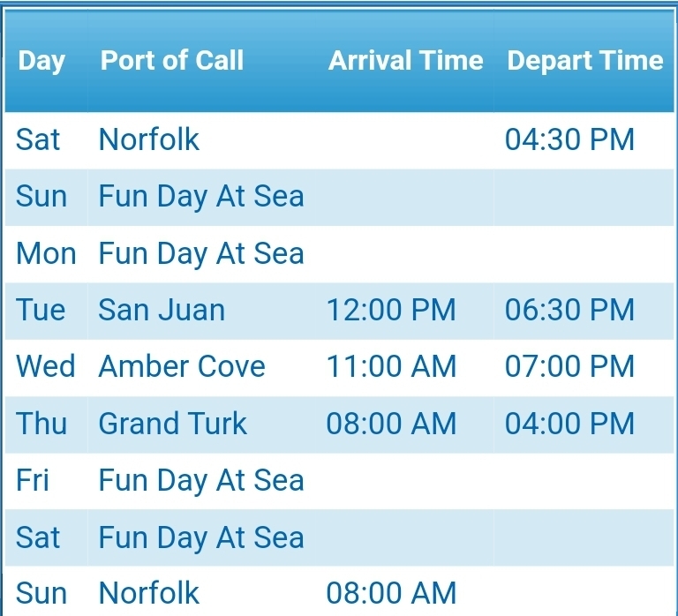Click the Depart Time column header
The image size is (678, 616).
(x=585, y=61)
